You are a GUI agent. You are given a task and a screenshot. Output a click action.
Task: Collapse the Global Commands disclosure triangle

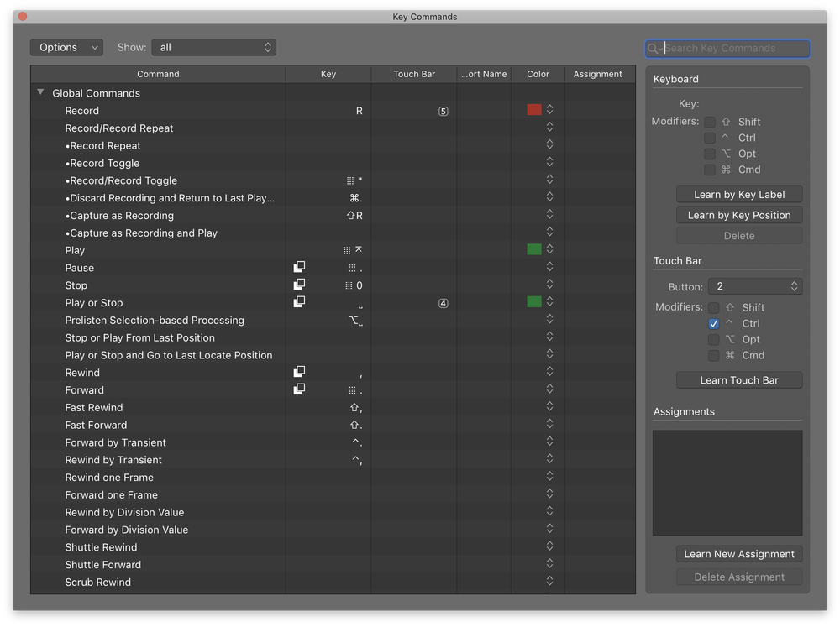pos(40,93)
